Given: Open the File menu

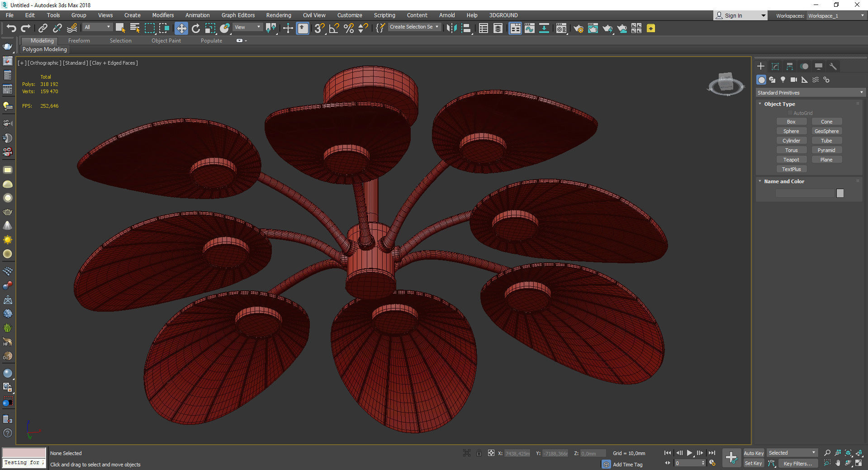Looking at the screenshot, I should 9,15.
